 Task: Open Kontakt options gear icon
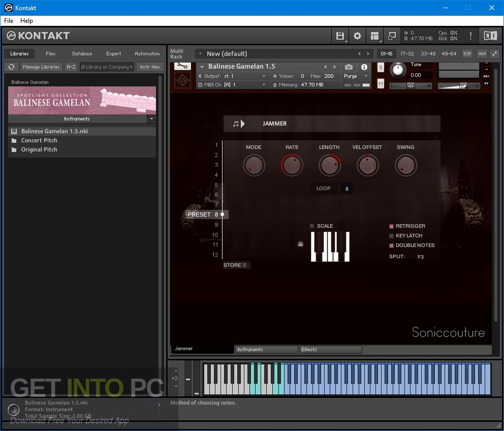click(357, 36)
